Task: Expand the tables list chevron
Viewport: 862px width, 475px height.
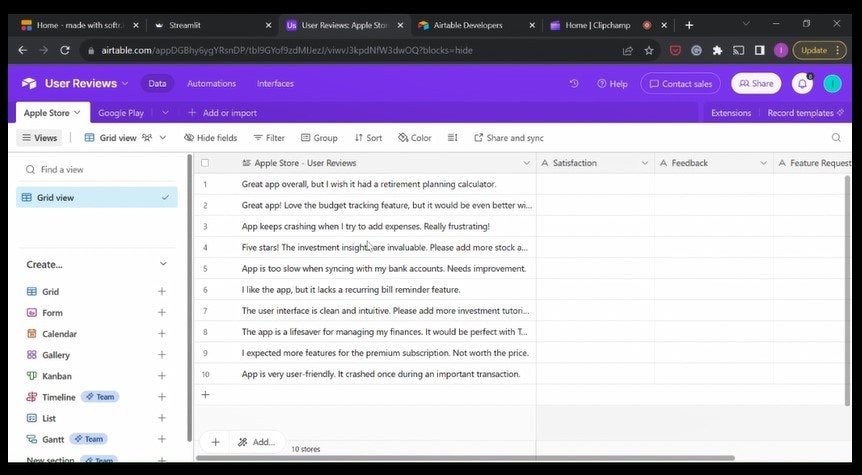Action: [x=165, y=113]
